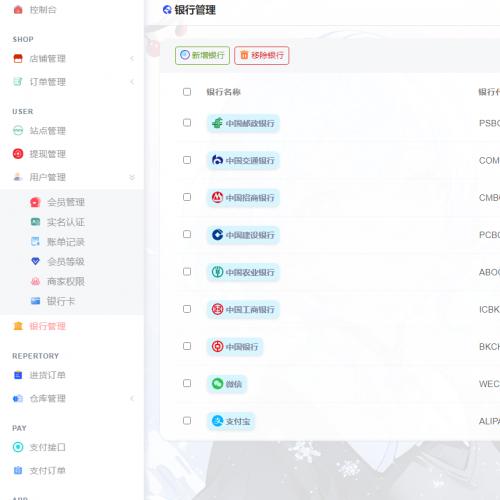Click the 银行名称 column header
Screen dimensions: 500x500
(223, 92)
